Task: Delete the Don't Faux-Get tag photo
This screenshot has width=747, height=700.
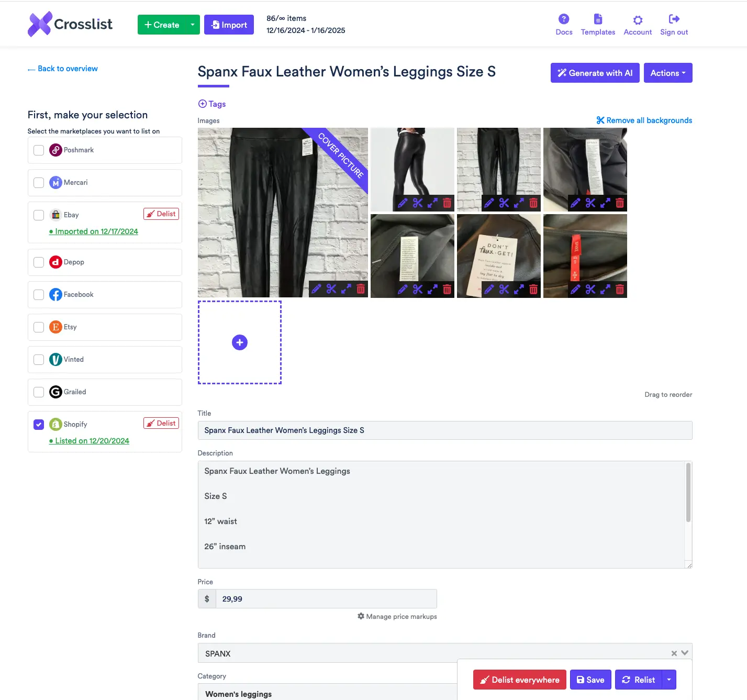Action: (533, 289)
